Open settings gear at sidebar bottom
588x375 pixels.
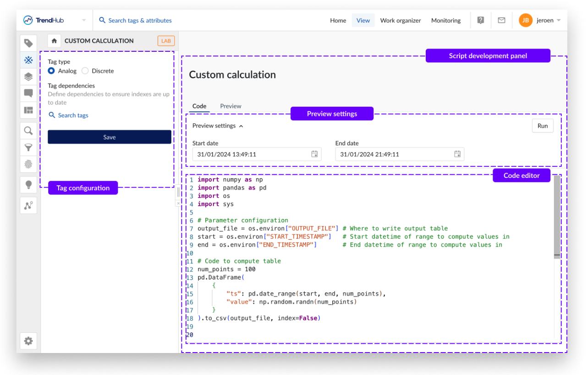coord(28,341)
